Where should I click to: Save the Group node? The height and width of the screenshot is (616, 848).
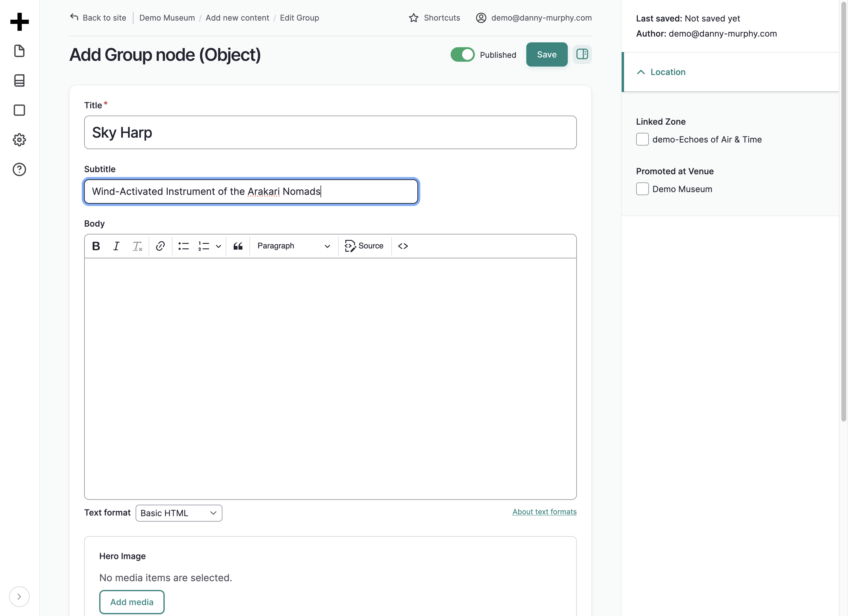point(547,54)
